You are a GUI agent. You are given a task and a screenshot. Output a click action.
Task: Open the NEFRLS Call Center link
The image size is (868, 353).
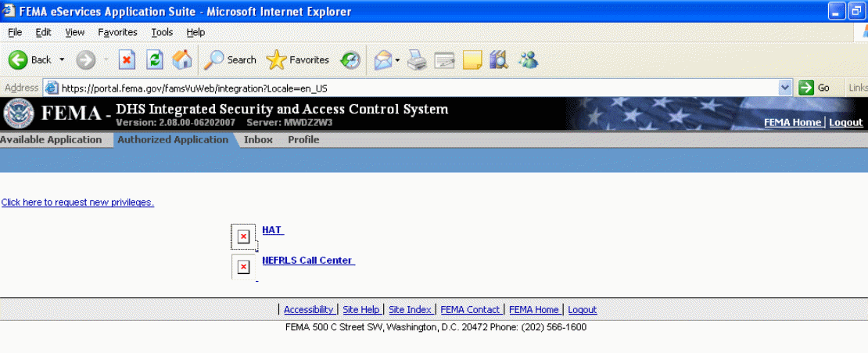[x=307, y=260]
